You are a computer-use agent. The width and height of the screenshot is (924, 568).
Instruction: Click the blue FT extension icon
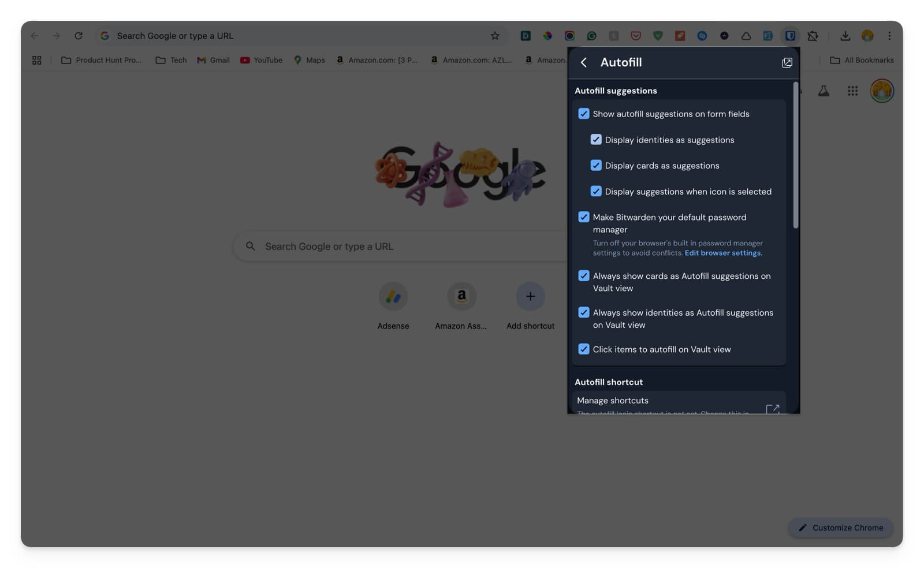(767, 36)
